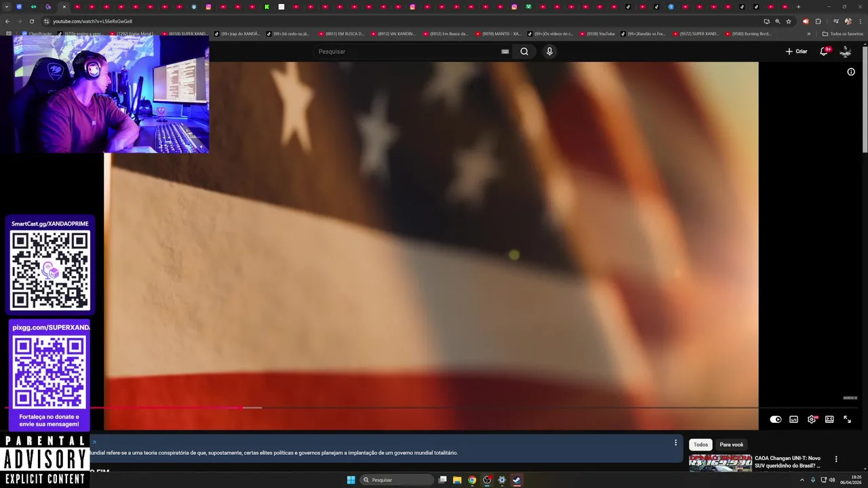
Task: Click the Windows Start button
Action: (351, 480)
